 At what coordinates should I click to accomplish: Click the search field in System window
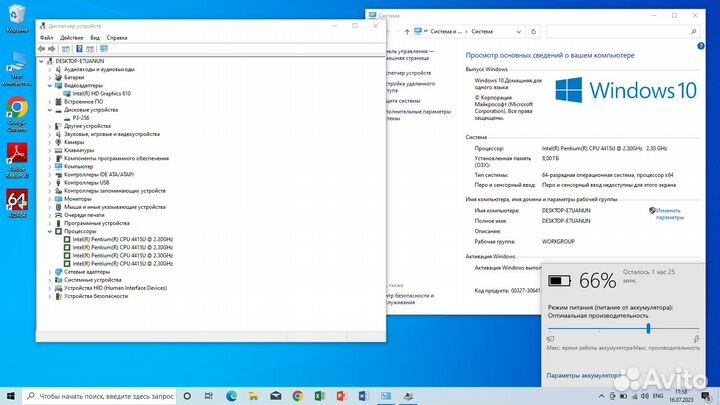[623, 32]
